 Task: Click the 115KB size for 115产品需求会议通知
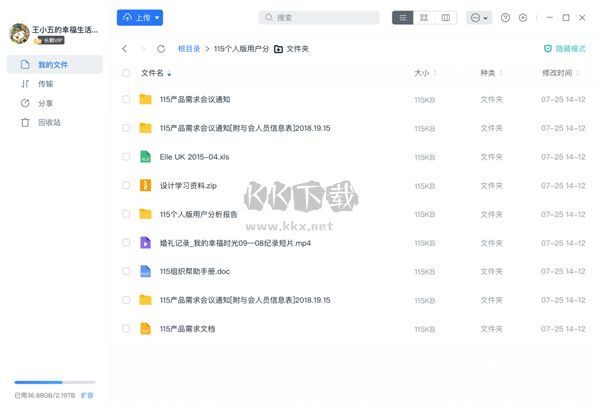tap(425, 100)
